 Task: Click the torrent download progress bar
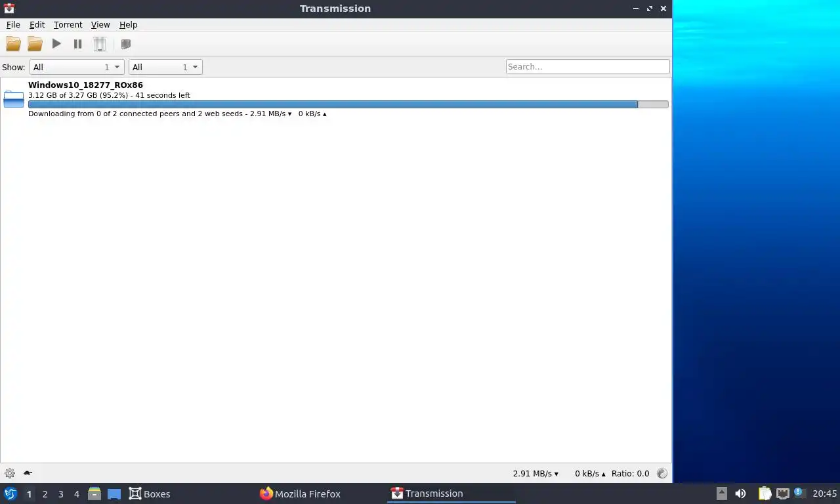pos(348,104)
